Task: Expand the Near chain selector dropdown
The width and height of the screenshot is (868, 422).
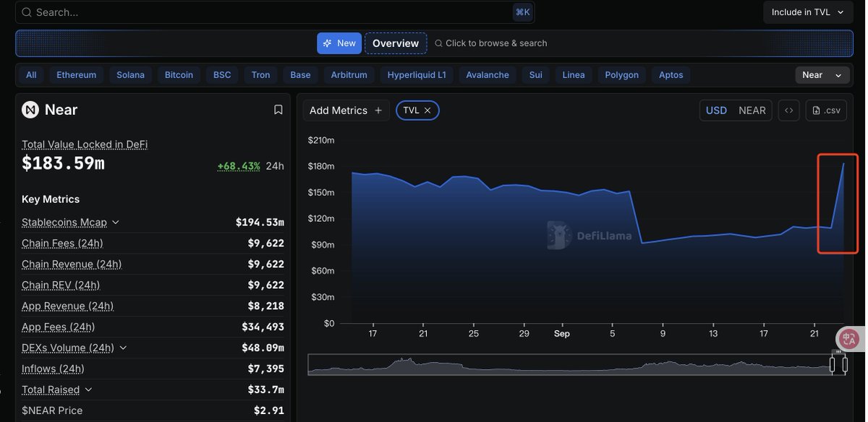Action: tap(822, 75)
